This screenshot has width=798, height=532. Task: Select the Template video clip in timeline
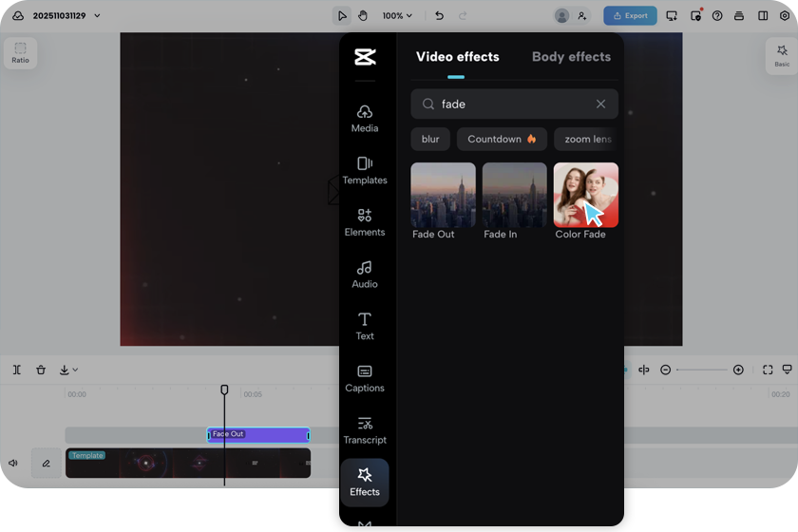pos(188,463)
